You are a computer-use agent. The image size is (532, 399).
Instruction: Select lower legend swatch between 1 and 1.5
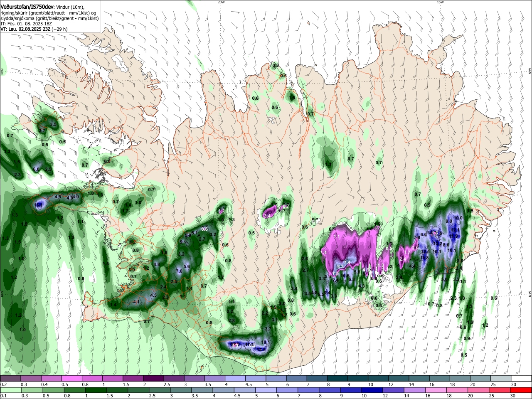(x=95, y=390)
